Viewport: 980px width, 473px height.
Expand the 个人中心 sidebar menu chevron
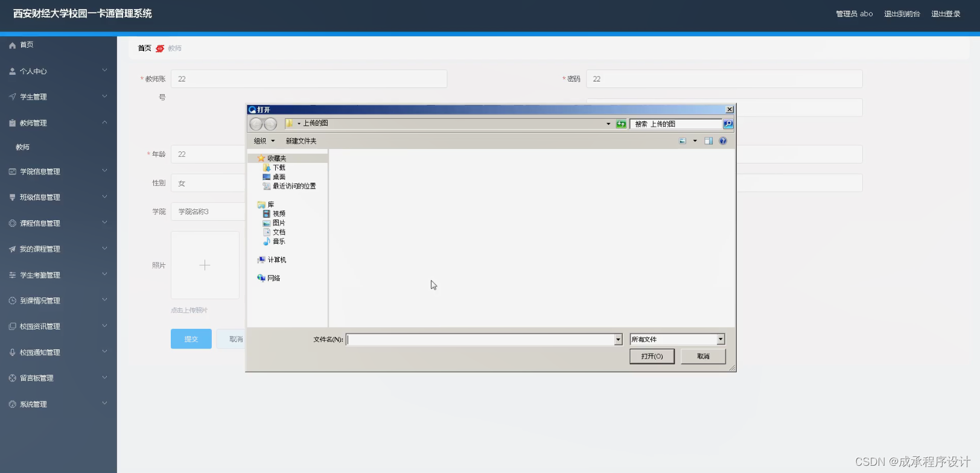point(104,71)
